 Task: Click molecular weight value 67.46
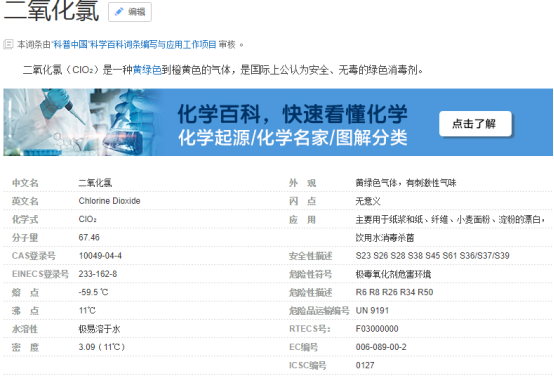89,237
